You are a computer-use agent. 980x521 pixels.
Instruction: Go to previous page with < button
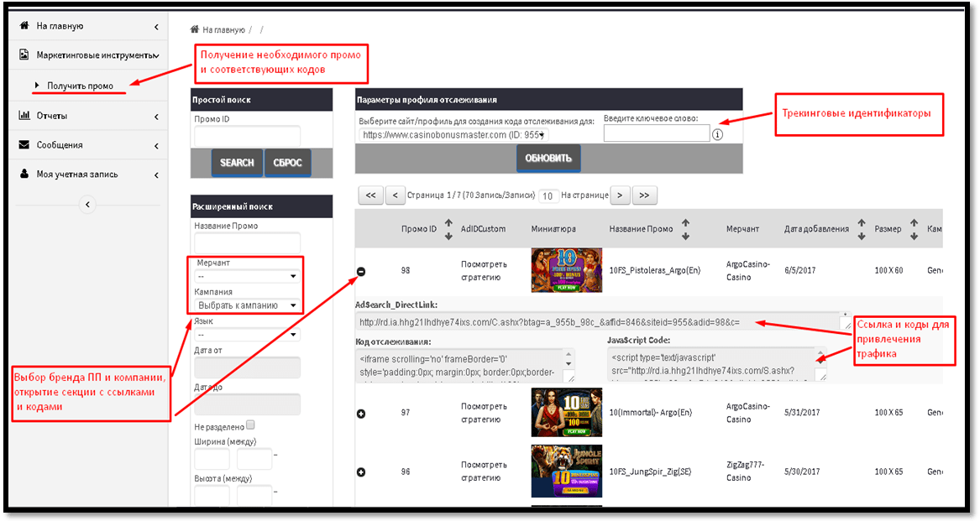click(x=395, y=195)
